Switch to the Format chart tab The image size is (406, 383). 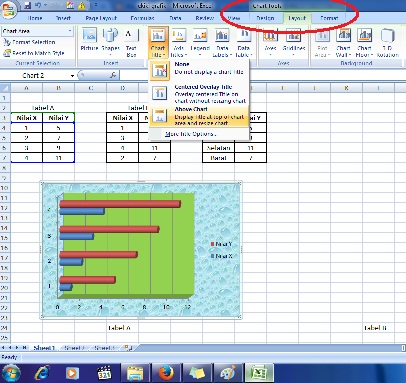pos(329,18)
